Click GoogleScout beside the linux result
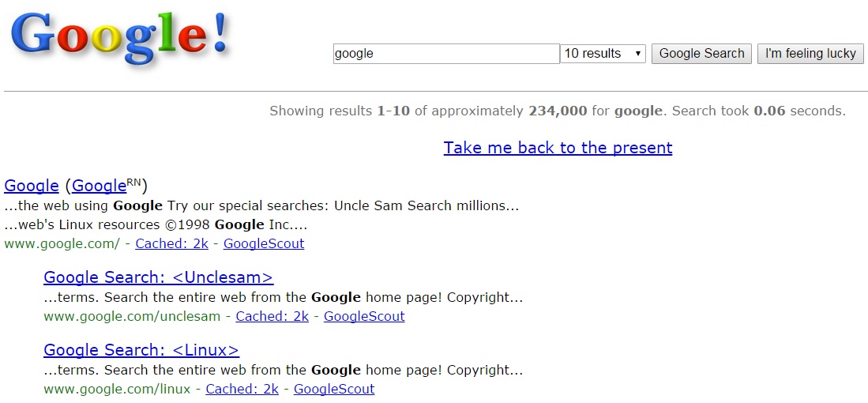The height and width of the screenshot is (403, 868). 334,389
